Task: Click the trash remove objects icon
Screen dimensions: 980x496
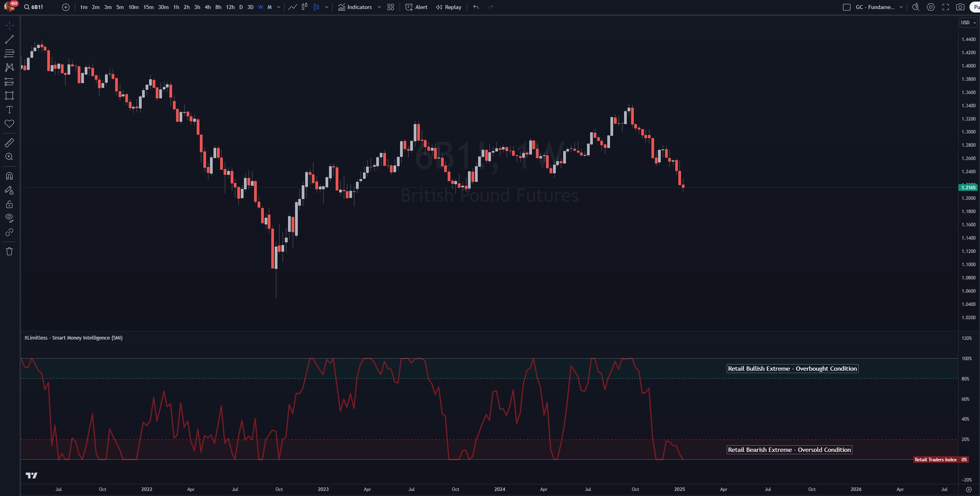Action: coord(9,251)
